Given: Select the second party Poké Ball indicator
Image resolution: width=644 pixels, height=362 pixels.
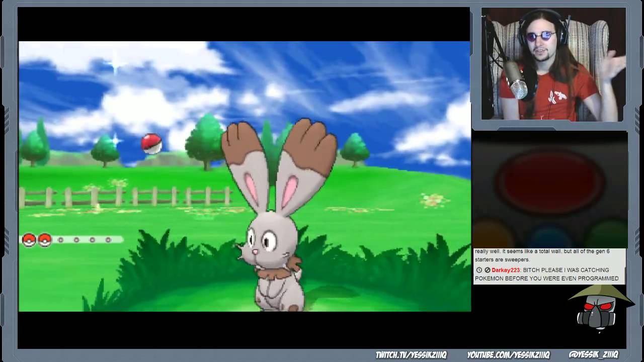Looking at the screenshot, I should tap(45, 240).
